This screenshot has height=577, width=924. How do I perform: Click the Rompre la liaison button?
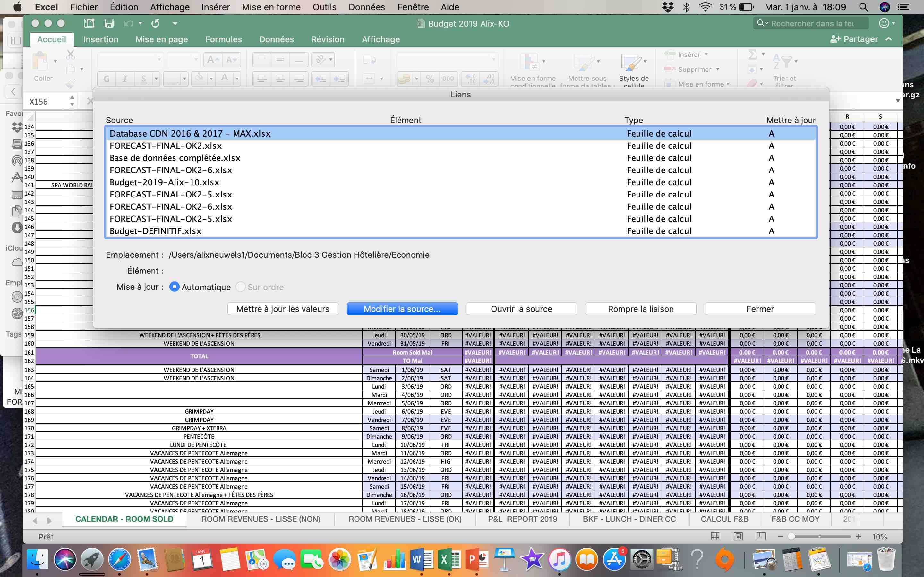(640, 309)
